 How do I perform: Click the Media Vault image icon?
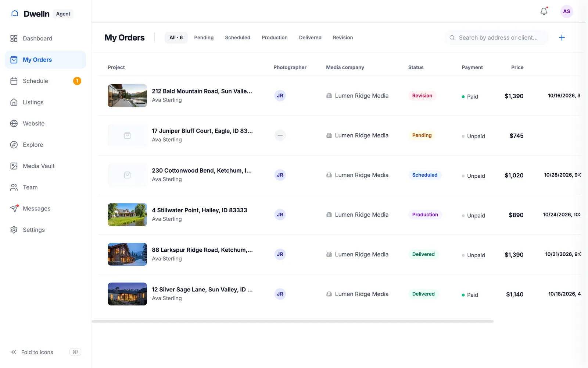[x=14, y=166]
